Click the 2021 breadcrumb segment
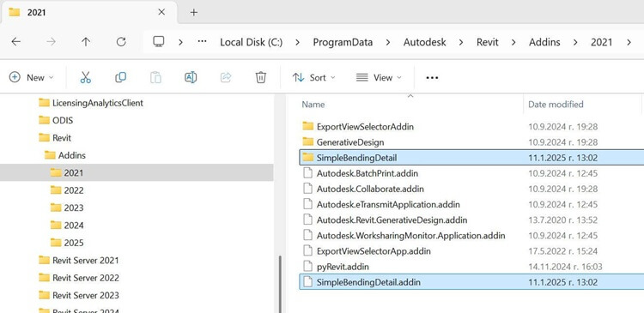644x313 pixels. 602,42
